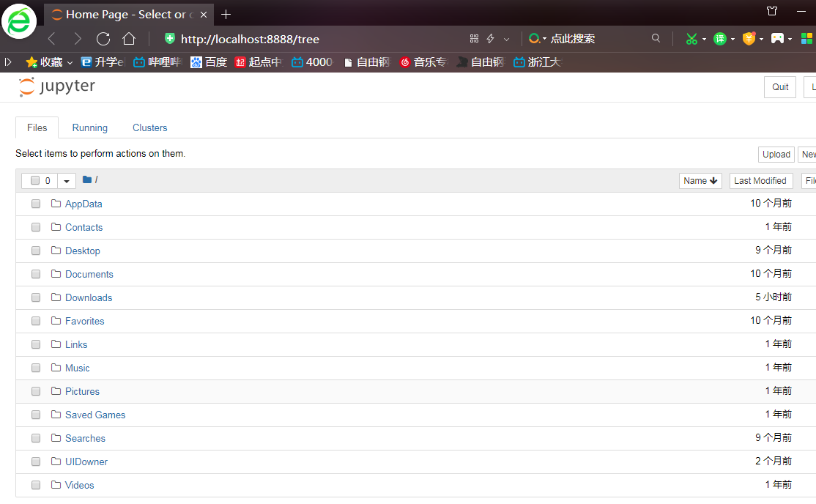Check the Documents folder checkbox
This screenshot has width=816, height=504.
pyautogui.click(x=36, y=274)
